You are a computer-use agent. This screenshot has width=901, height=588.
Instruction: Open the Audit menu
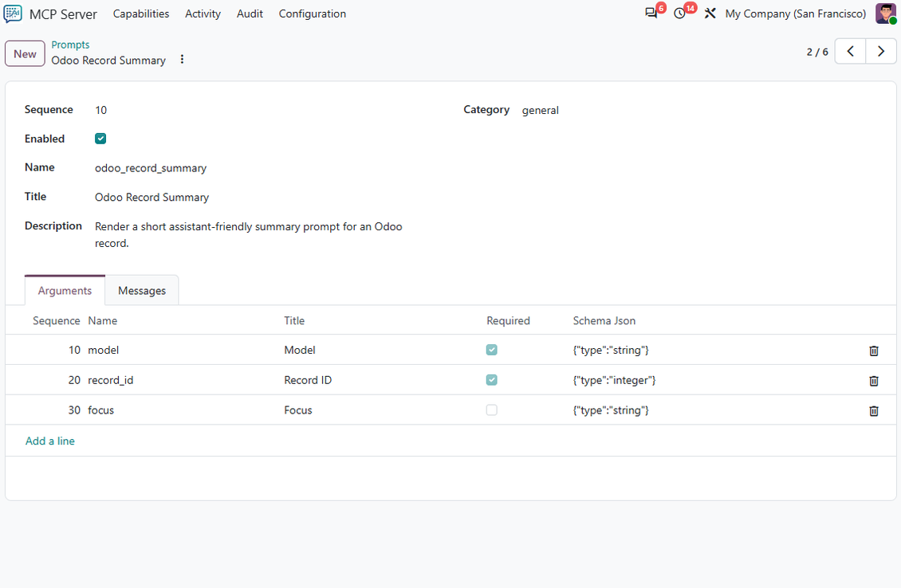click(x=250, y=14)
